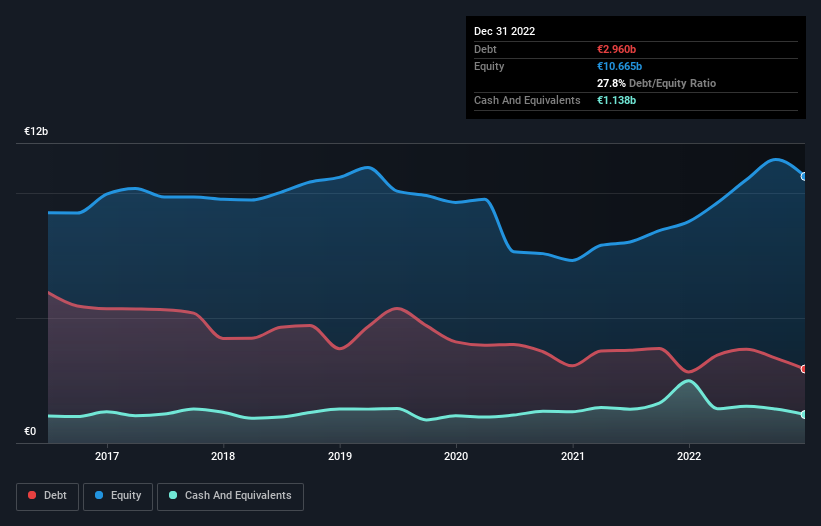821x526 pixels.
Task: Click the €12b y-axis label
Action: (x=36, y=131)
